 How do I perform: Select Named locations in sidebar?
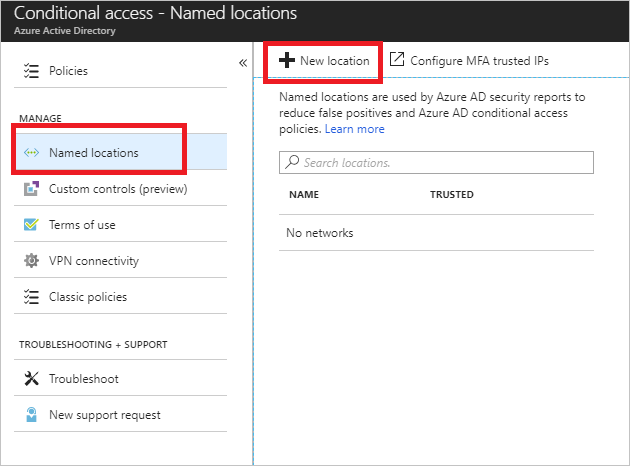[x=93, y=153]
